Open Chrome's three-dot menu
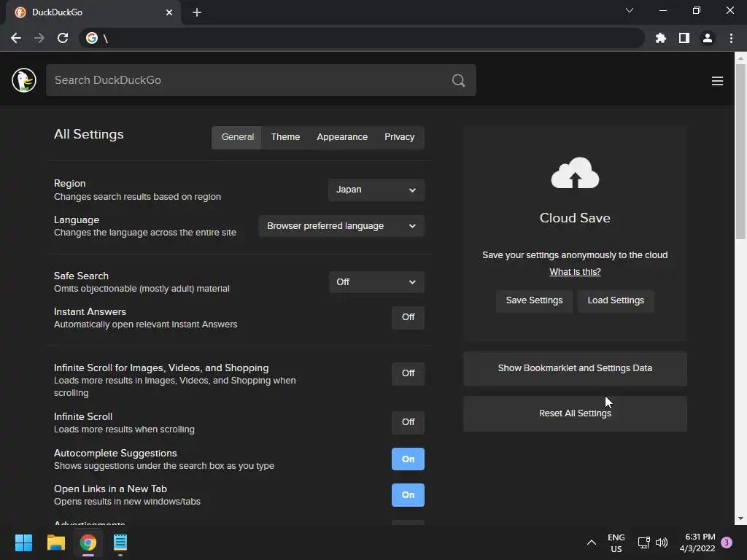 tap(731, 38)
